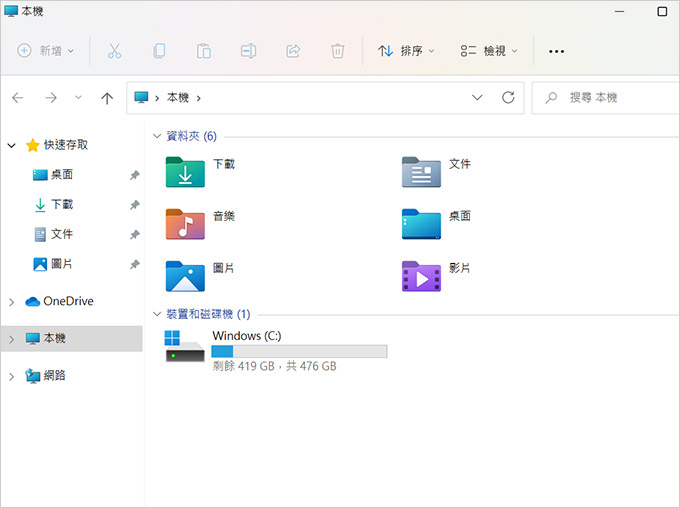This screenshot has height=508, width=680.
Task: Open the 影片 folder icon
Action: coord(421,276)
